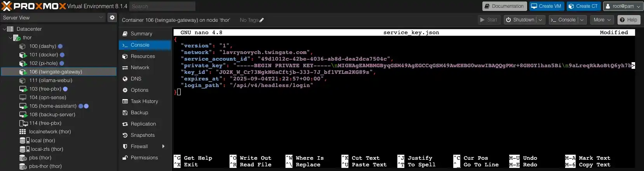This screenshot has height=171, width=644.
Task: Click the "expires_at" key in the editor
Action: [x=201, y=79]
